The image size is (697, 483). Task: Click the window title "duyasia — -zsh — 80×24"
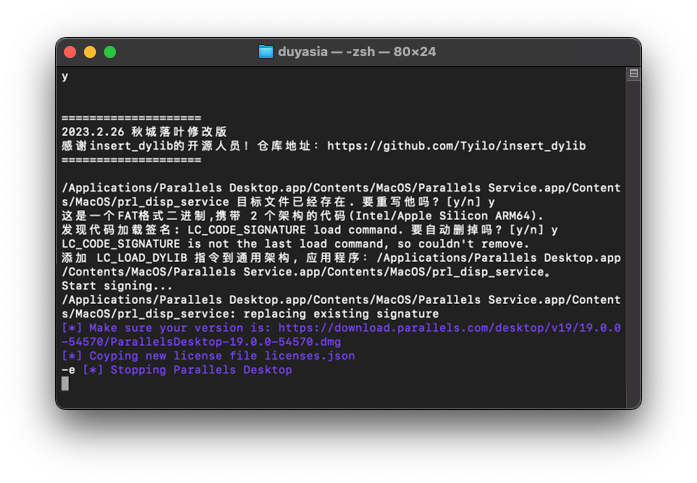(357, 52)
